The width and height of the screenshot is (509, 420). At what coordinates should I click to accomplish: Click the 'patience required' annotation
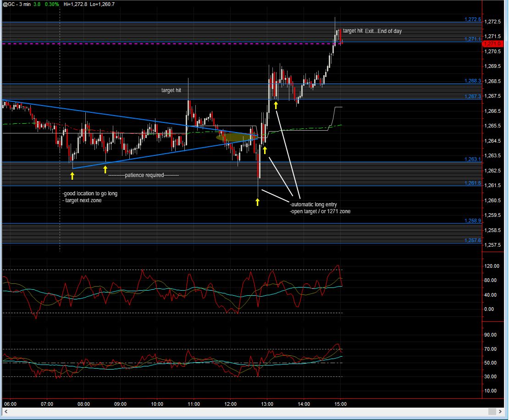click(x=144, y=175)
